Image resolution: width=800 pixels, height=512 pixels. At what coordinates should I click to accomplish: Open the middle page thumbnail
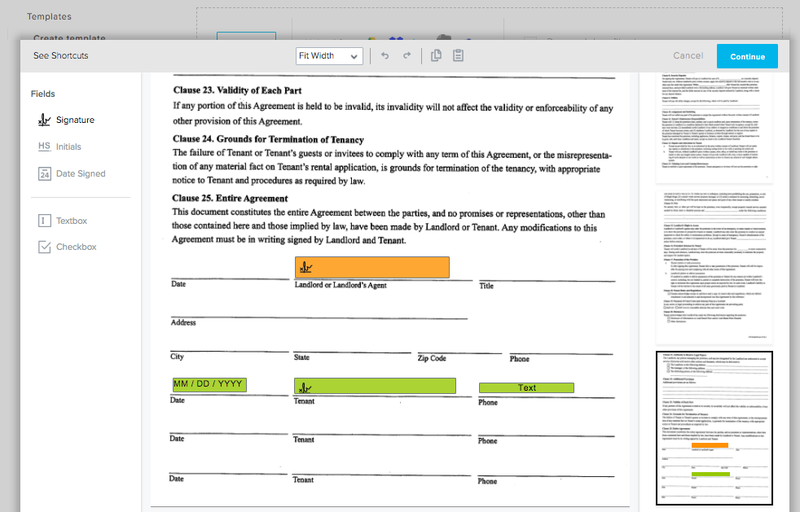714,267
